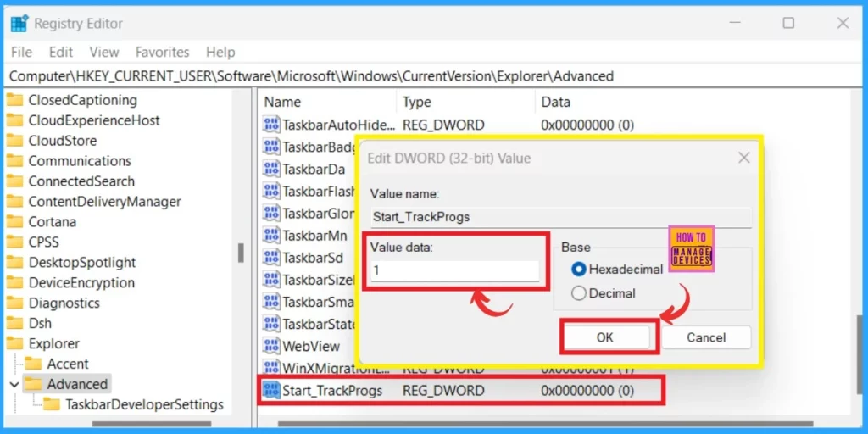This screenshot has height=434, width=868.
Task: Select the Explorer key in tree
Action: 54,343
